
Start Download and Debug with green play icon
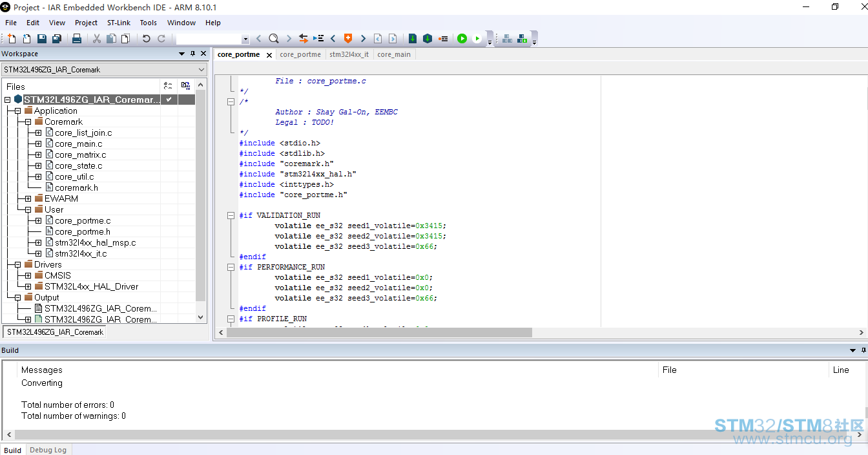(462, 39)
